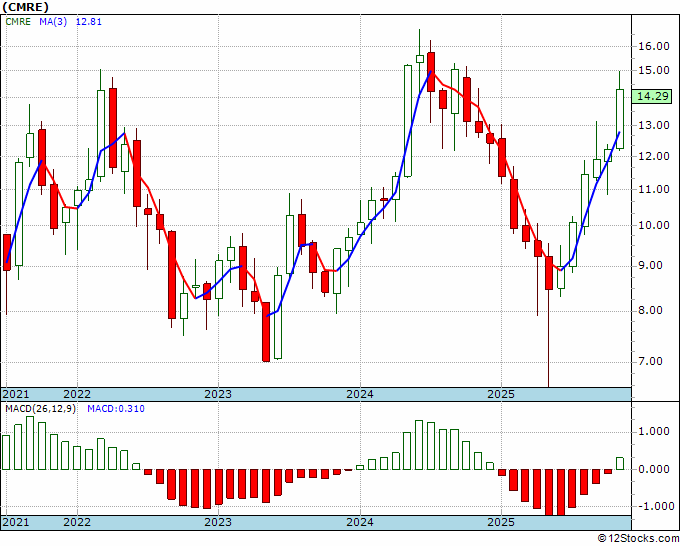Screen dimensions: 680x546
Task: Click the latest green candlestick near 14.29
Action: coord(620,119)
